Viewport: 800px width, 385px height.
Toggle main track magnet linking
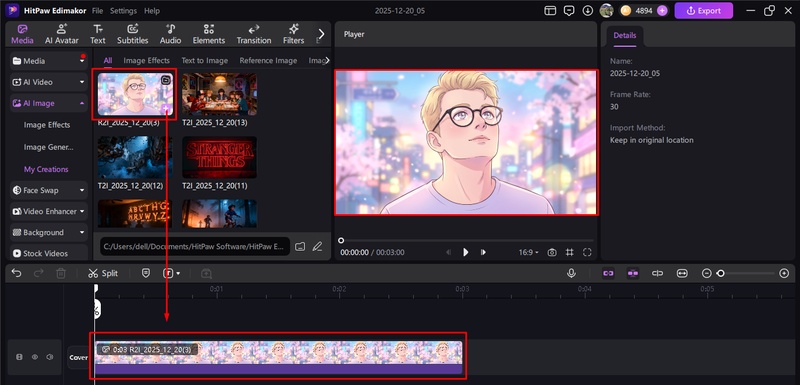tap(608, 273)
